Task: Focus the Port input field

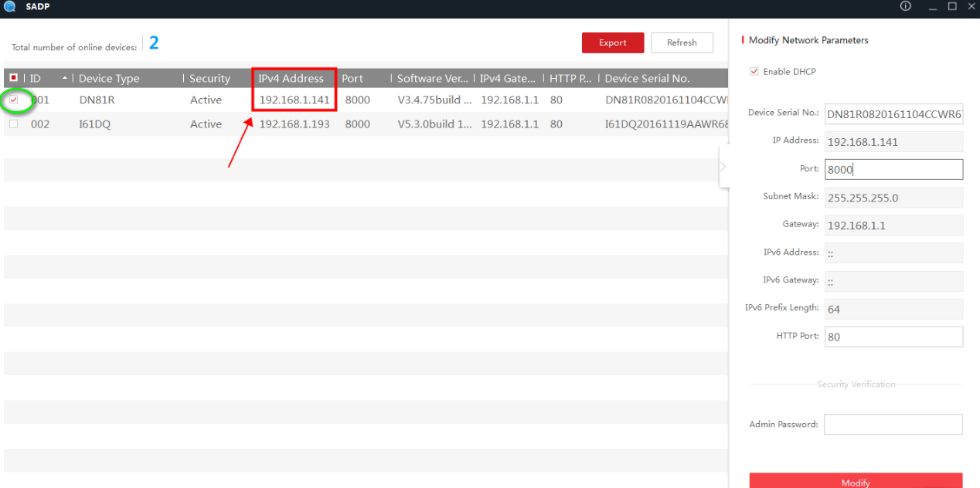Action: [893, 169]
